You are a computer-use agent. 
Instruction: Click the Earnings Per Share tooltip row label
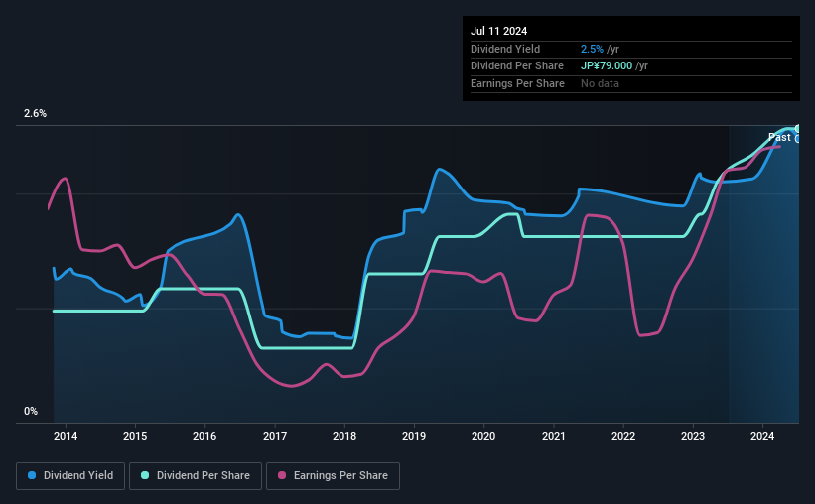[518, 83]
